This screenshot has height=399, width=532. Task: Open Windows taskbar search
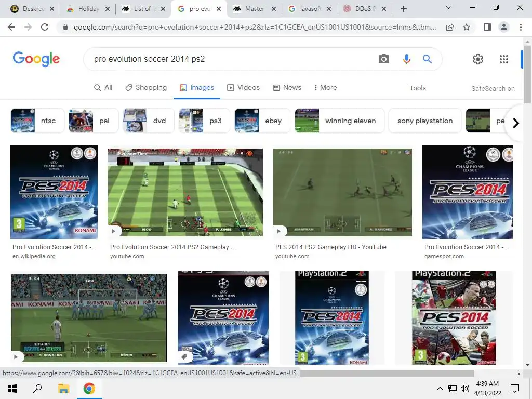point(37,389)
